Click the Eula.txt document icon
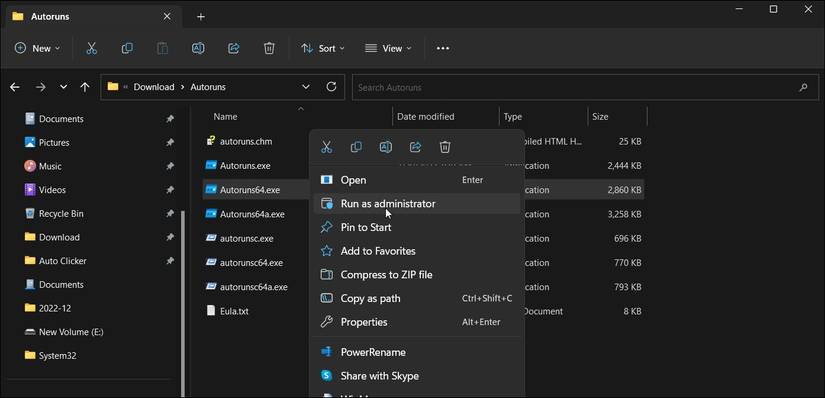This screenshot has width=825, height=398. tap(211, 311)
